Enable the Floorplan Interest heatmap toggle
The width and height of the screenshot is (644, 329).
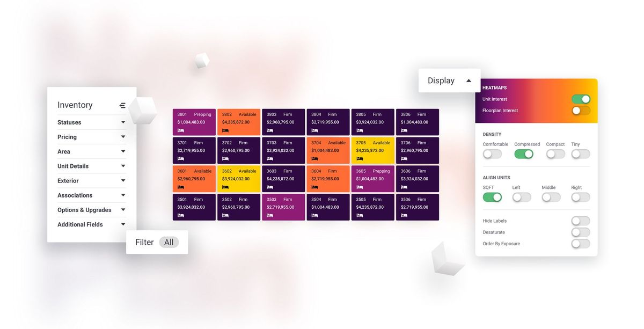click(x=581, y=110)
